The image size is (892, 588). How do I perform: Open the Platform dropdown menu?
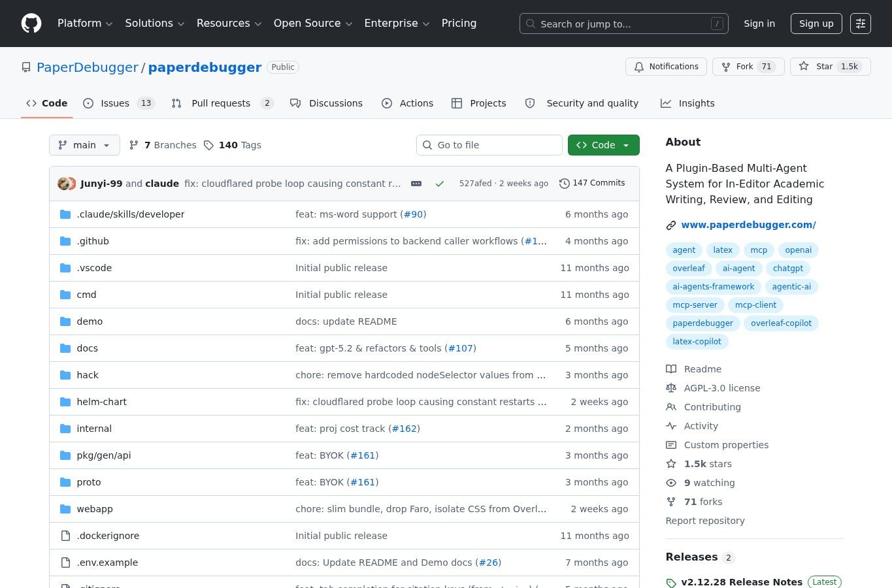pyautogui.click(x=85, y=24)
